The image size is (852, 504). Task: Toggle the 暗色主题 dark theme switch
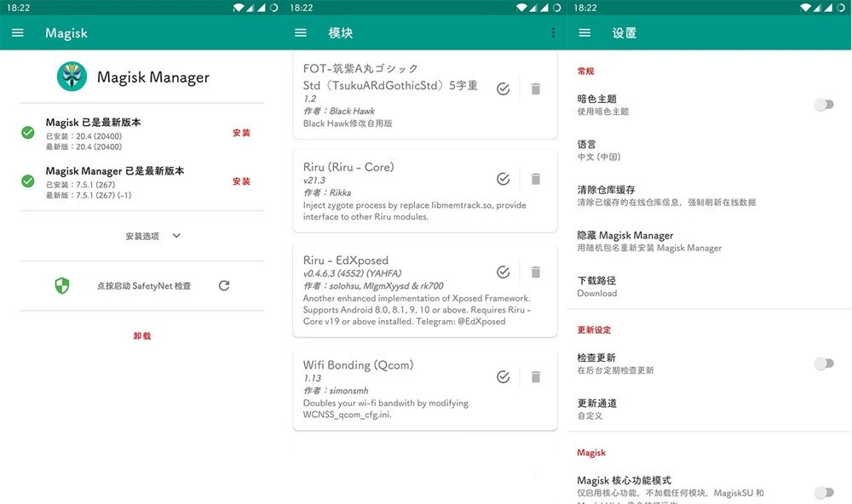point(823,105)
